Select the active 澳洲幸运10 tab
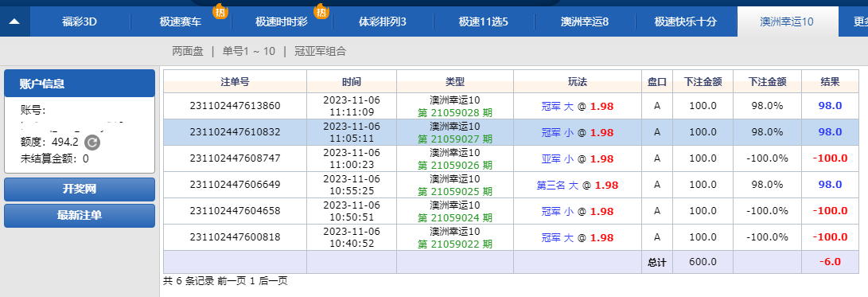 click(x=787, y=21)
